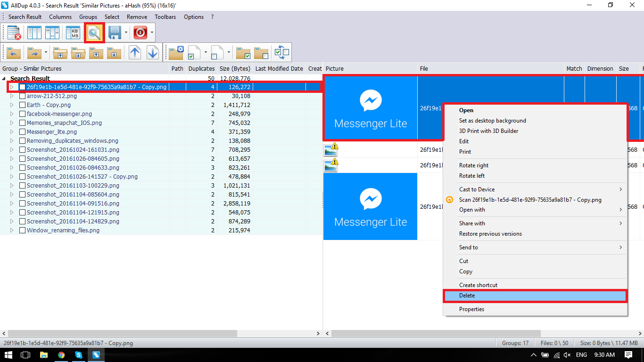Image resolution: width=644 pixels, height=362 pixels.
Task: Click the invert selection icon
Action: (281, 52)
